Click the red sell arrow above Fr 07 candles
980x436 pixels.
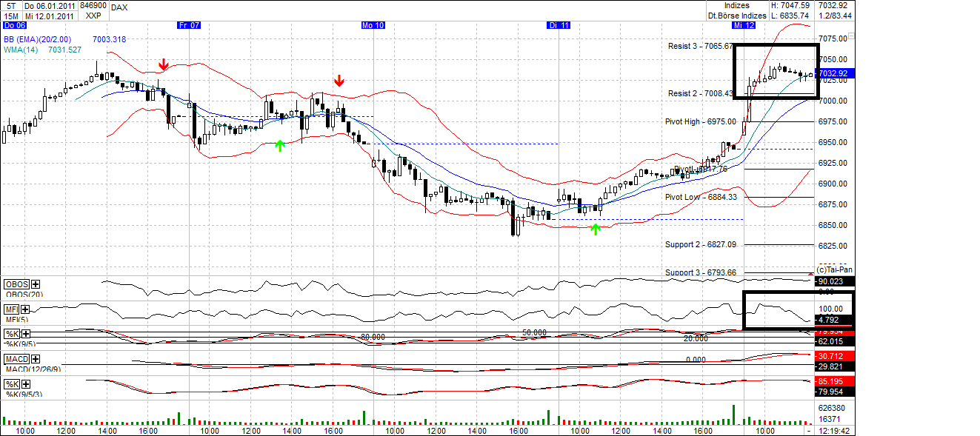coord(163,65)
